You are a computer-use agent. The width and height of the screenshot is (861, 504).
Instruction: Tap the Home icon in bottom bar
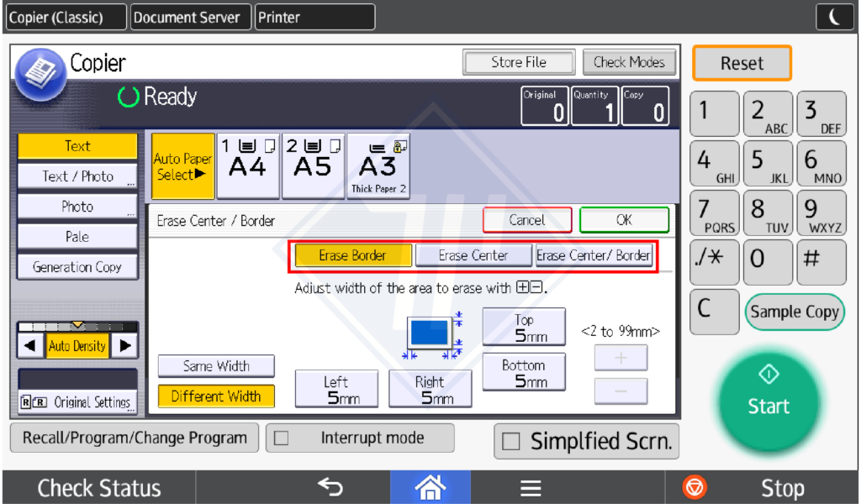click(430, 487)
